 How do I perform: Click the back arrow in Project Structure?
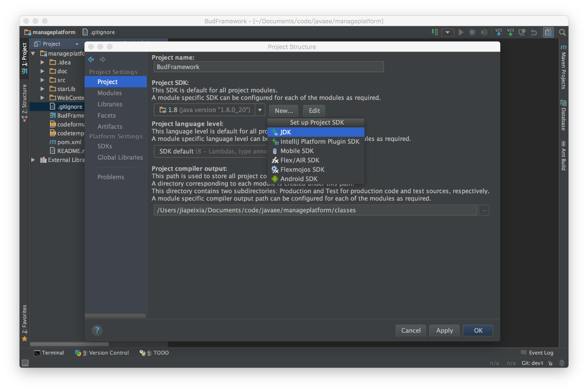(x=91, y=60)
